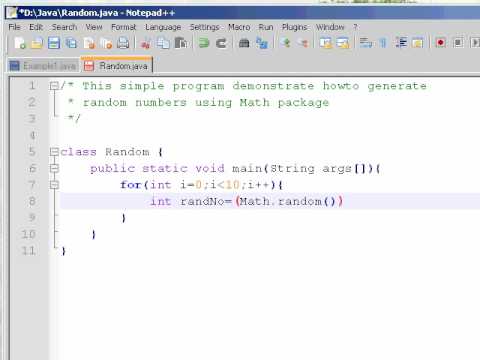Click the word "generate" in the comment
The height and width of the screenshot is (360, 480).
[397, 86]
